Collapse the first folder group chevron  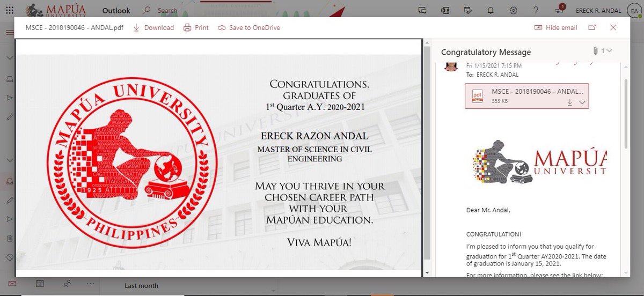(10, 57)
